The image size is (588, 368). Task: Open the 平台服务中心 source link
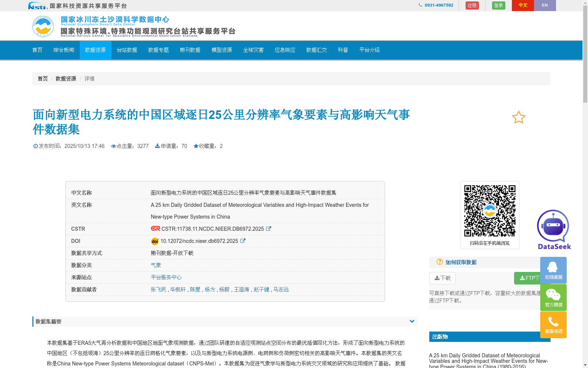coord(166,277)
